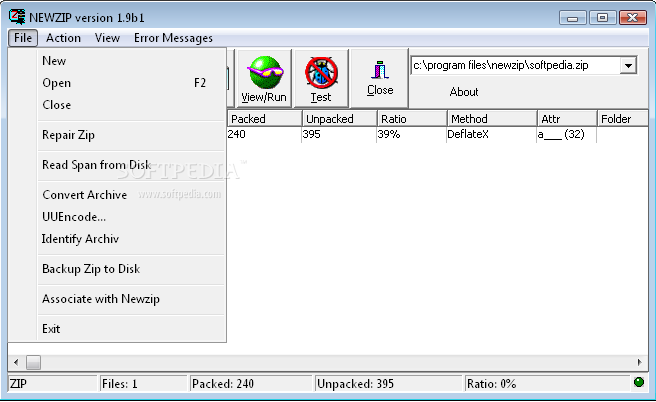Sort by the Unpacked column header
This screenshot has width=656, height=402.
click(x=339, y=119)
